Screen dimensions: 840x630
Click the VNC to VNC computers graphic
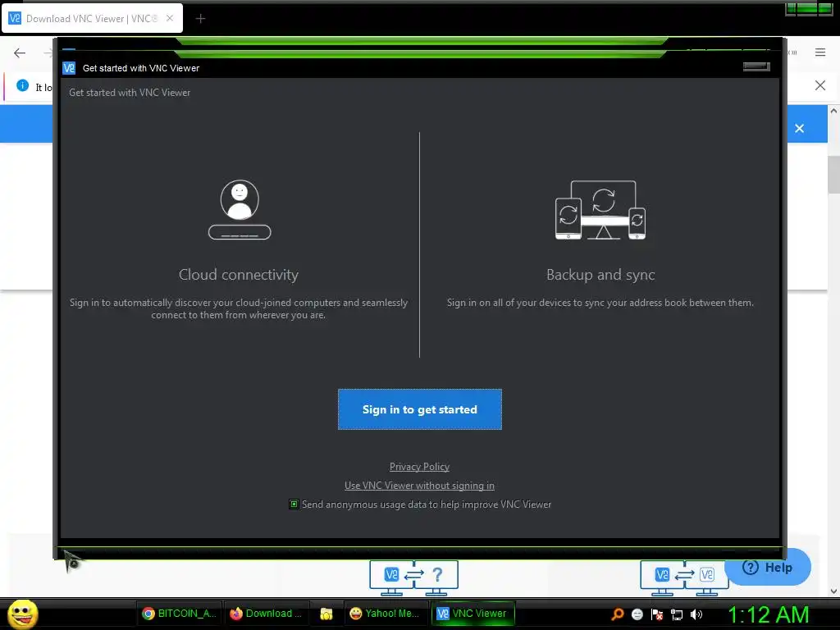(685, 578)
